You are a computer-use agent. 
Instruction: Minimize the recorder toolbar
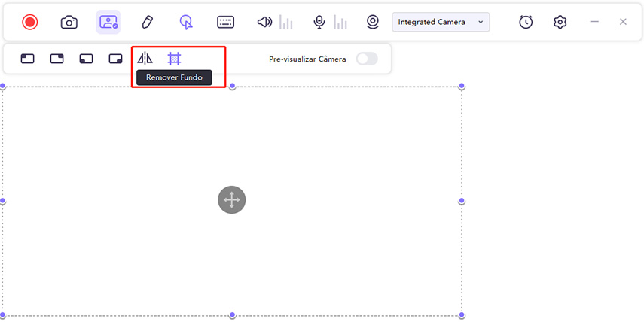click(594, 22)
